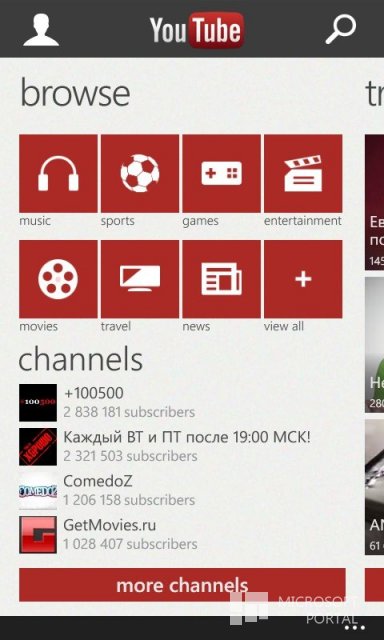Tap the music label under tile
384x640 pixels.
click(35, 221)
